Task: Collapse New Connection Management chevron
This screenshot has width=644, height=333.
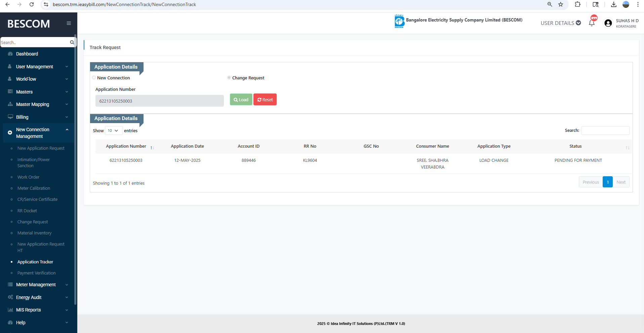Action: point(67,129)
